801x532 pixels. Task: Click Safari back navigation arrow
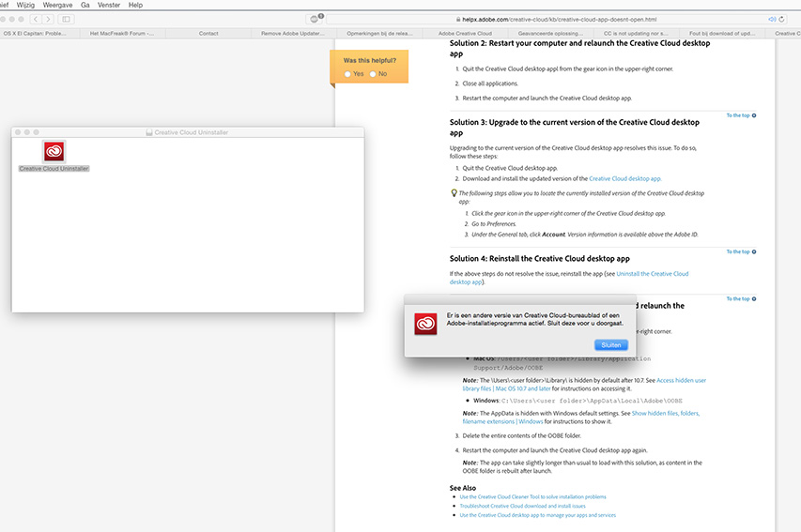(x=36, y=20)
